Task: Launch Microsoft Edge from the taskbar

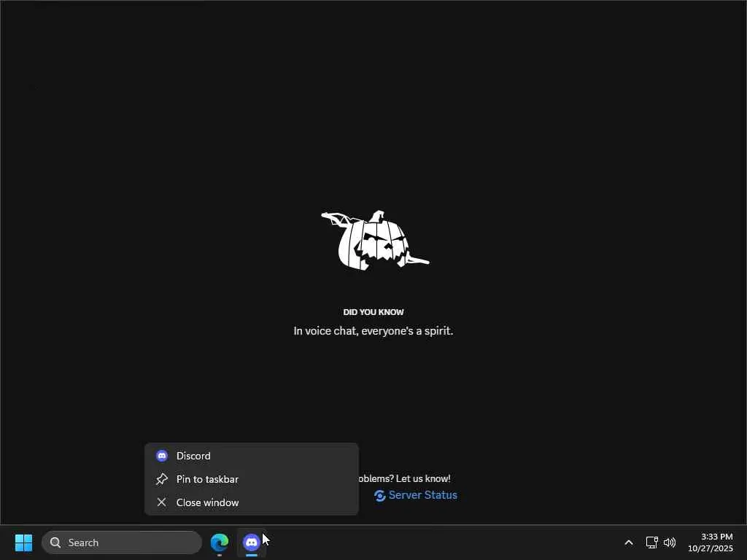Action: click(220, 542)
